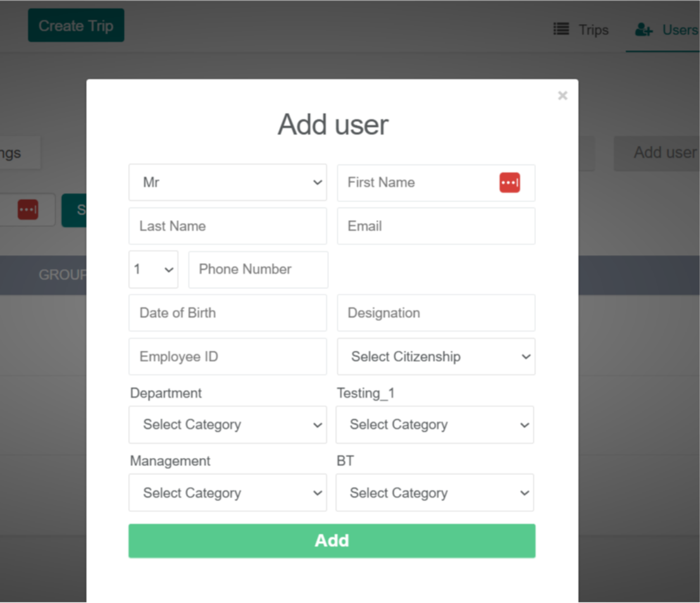This screenshot has width=700, height=603.
Task: Click the red password manager icon behind dialog
Action: (28, 210)
